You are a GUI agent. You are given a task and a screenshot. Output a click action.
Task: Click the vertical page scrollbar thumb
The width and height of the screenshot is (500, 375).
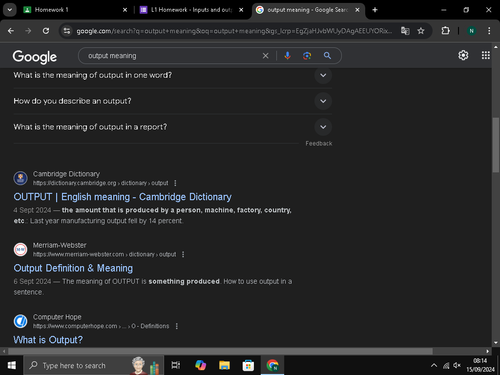496,145
